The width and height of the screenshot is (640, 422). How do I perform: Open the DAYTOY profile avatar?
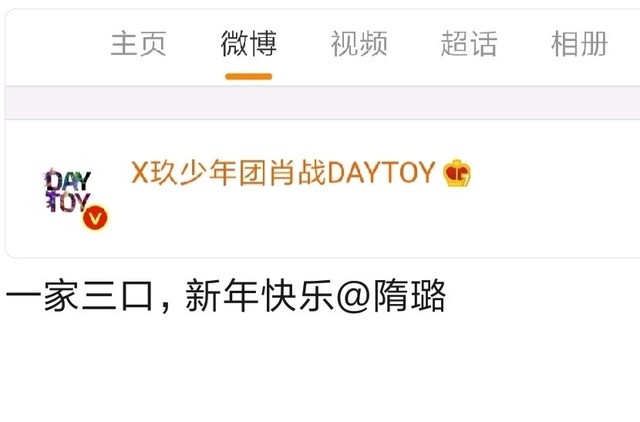click(x=69, y=193)
